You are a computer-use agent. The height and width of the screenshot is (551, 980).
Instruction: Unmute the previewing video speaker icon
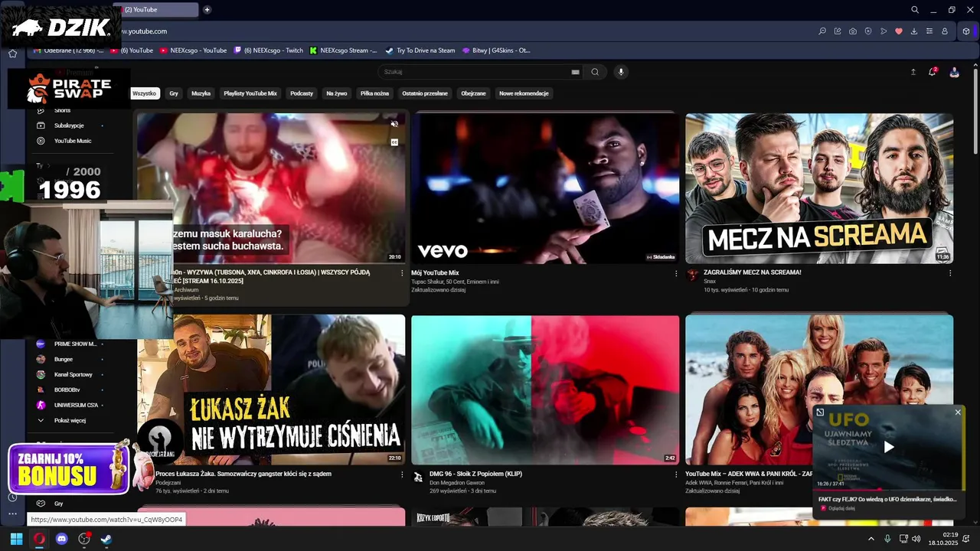(394, 124)
